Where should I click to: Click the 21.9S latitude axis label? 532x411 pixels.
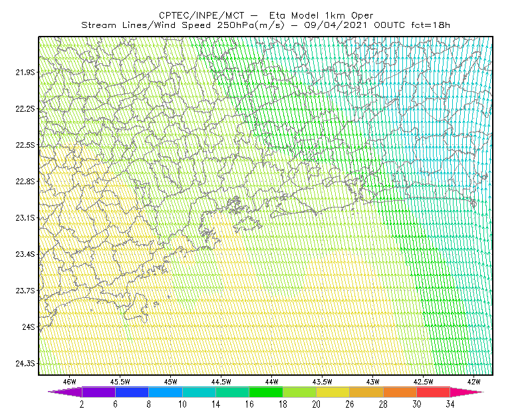point(25,72)
